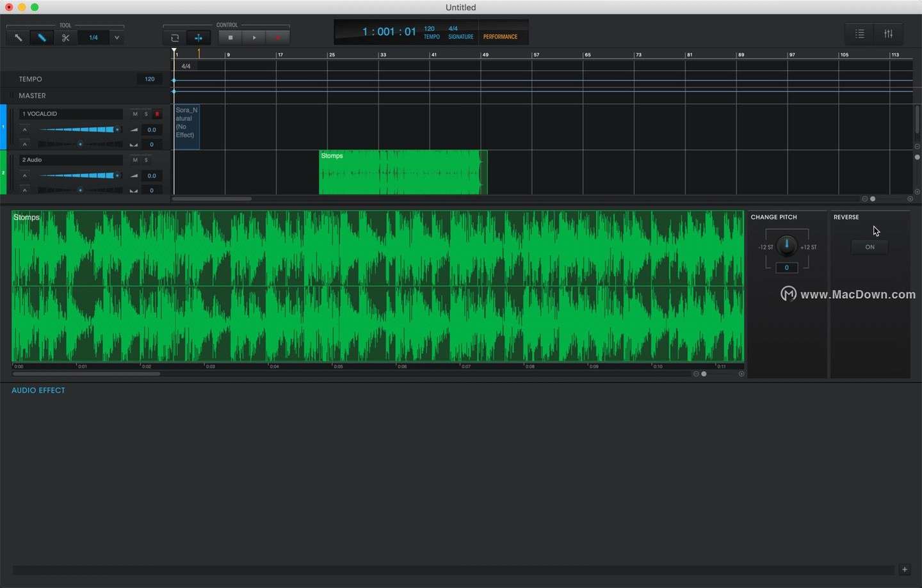
Task: Click the 1 VOCALOID track name field
Action: click(71, 114)
